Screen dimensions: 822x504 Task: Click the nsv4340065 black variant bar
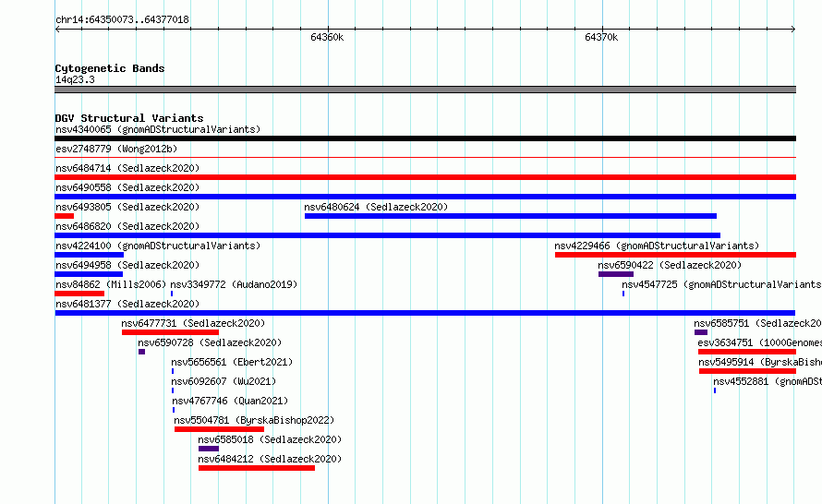pos(425,138)
